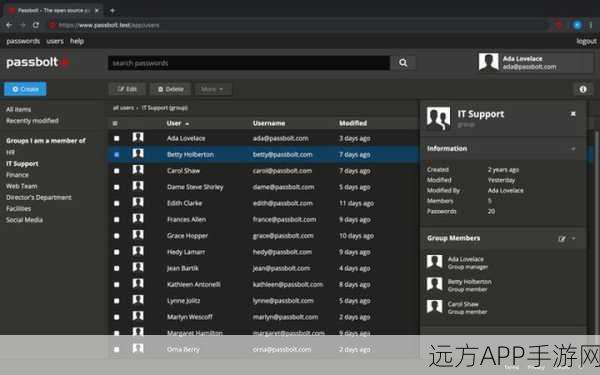
Task: Collapse the Information section chevron
Action: pos(573,148)
